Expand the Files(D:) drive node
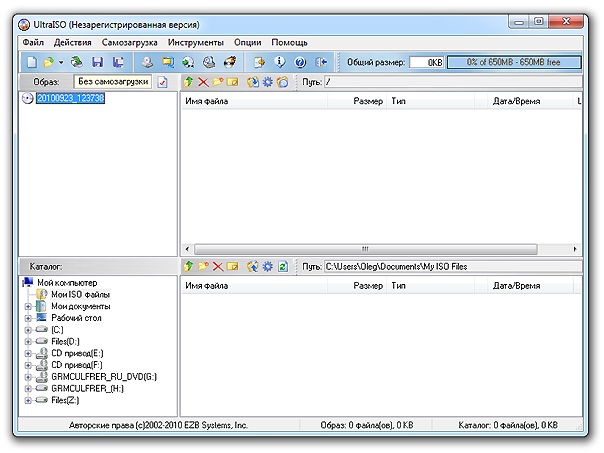604x453 pixels. pyautogui.click(x=28, y=342)
